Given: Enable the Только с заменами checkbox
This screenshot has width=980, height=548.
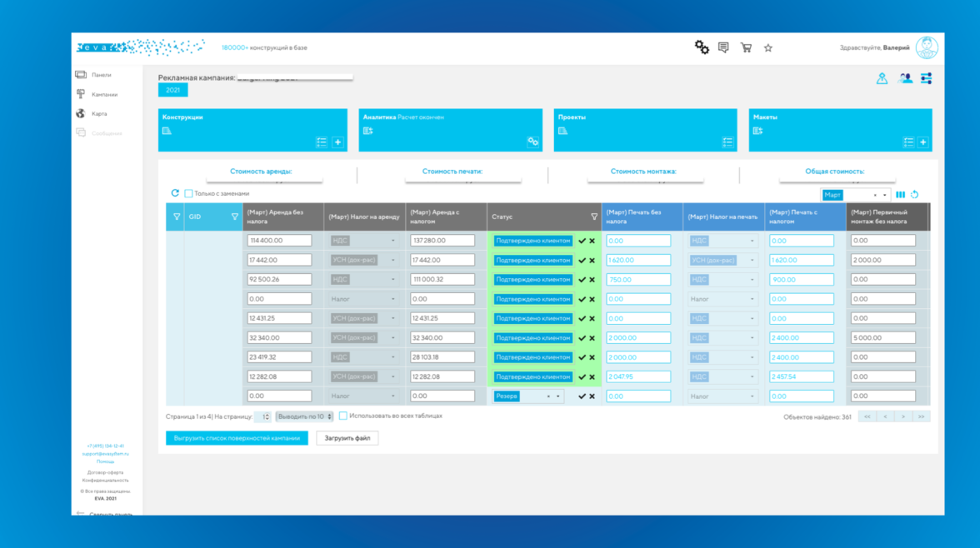Looking at the screenshot, I should tap(188, 194).
